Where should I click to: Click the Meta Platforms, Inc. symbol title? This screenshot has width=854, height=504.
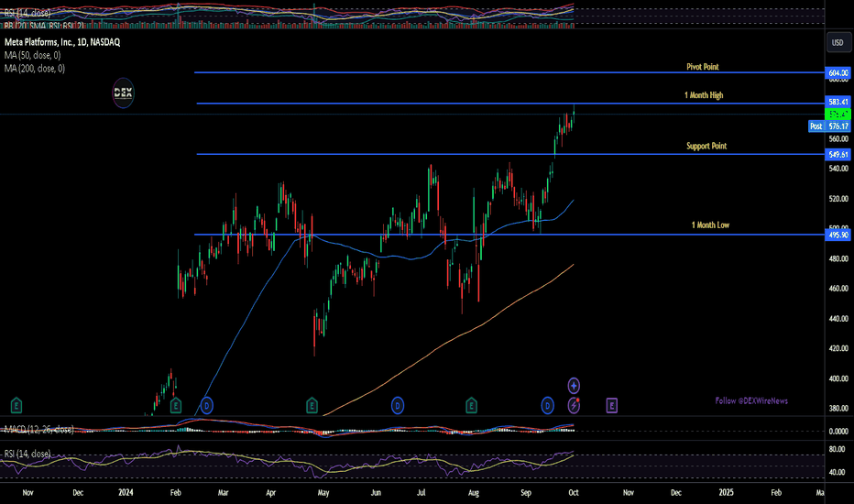(62, 42)
